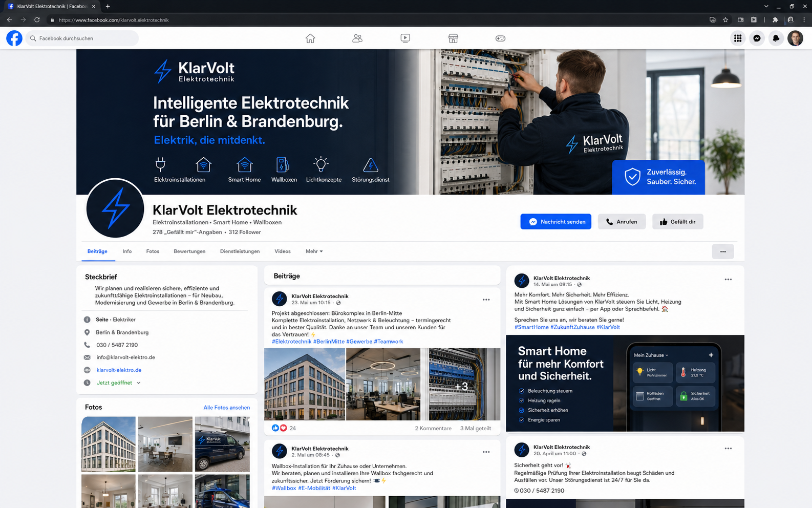Click the browser forward arrow
This screenshot has height=508, width=812.
click(23, 20)
